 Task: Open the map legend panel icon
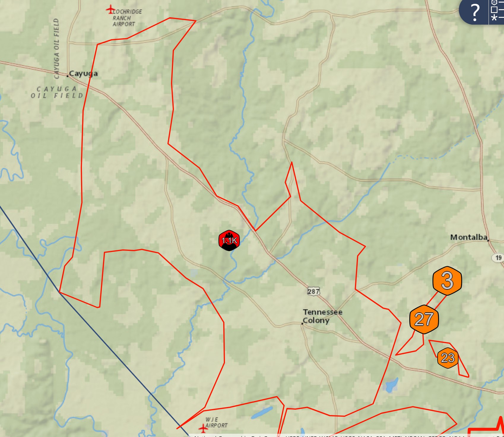click(496, 11)
